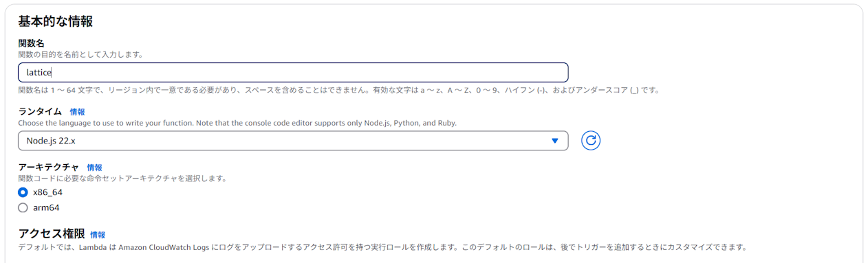Viewport: 868px width, 263px height.
Task: Click the 'Choose the language' runtime description
Action: point(237,123)
